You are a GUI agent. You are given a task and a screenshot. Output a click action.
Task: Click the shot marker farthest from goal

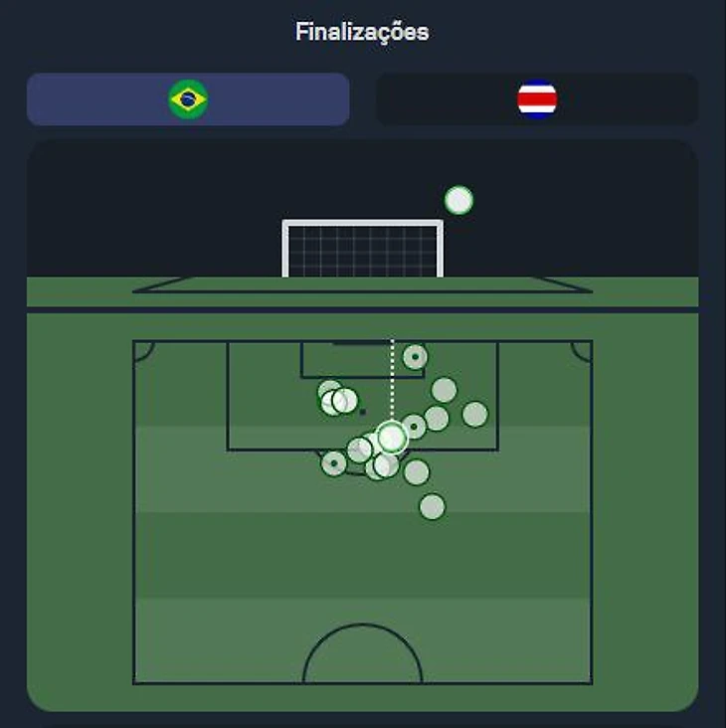pos(433,506)
